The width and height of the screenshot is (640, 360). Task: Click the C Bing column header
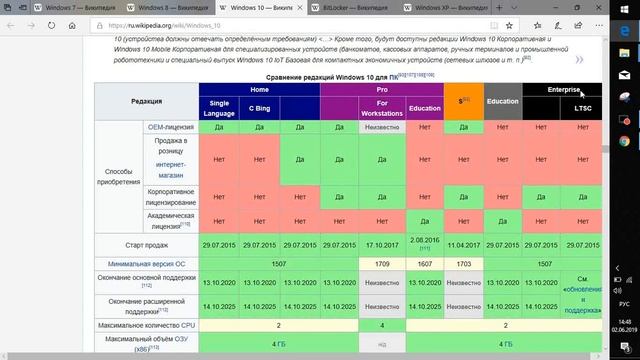point(259,108)
